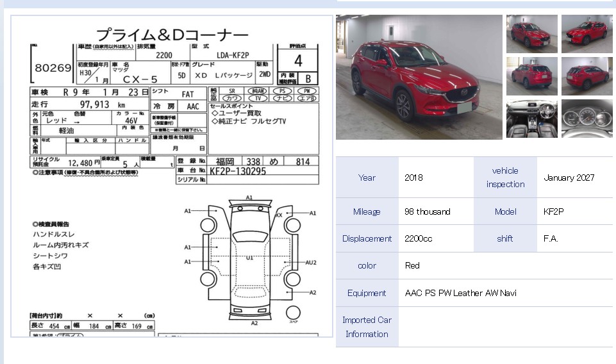Viewport: 616px width, 364px height.
Task: Click lot number 80269 on the sheet
Action: (x=53, y=68)
